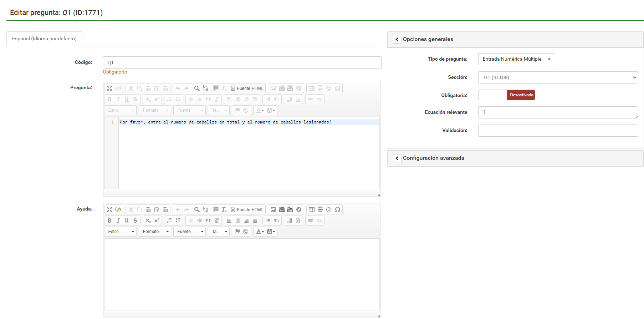
Task: Insert a YouTube video in Ayuda editor
Action: 290,209
